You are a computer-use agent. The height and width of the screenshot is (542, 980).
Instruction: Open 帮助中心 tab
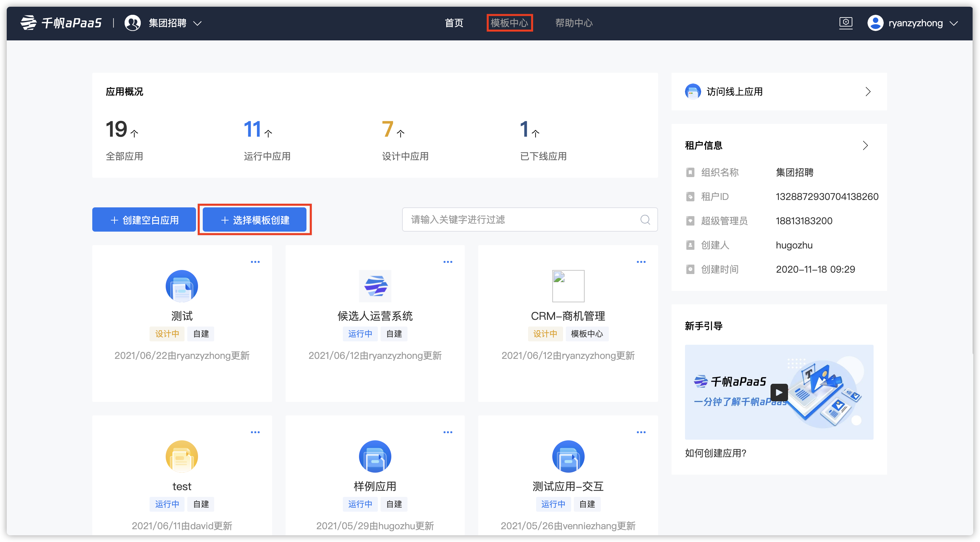(574, 23)
